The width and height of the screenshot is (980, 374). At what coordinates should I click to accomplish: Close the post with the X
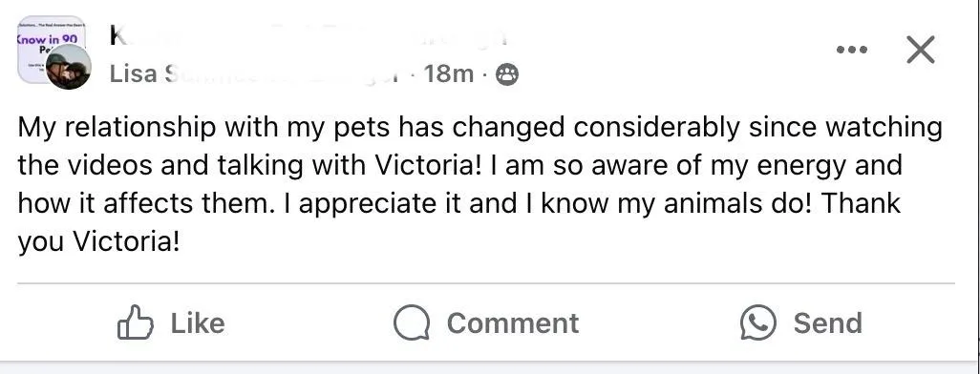(921, 50)
